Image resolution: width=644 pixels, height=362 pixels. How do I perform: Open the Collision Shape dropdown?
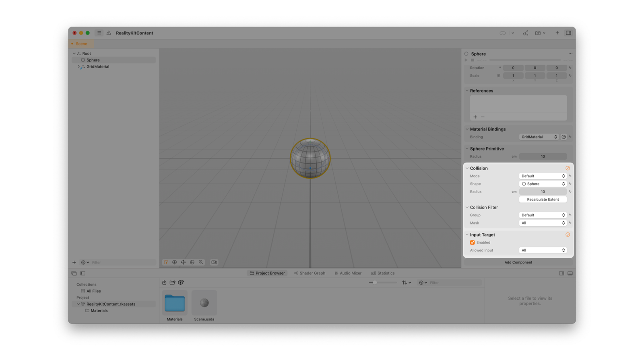coord(543,183)
